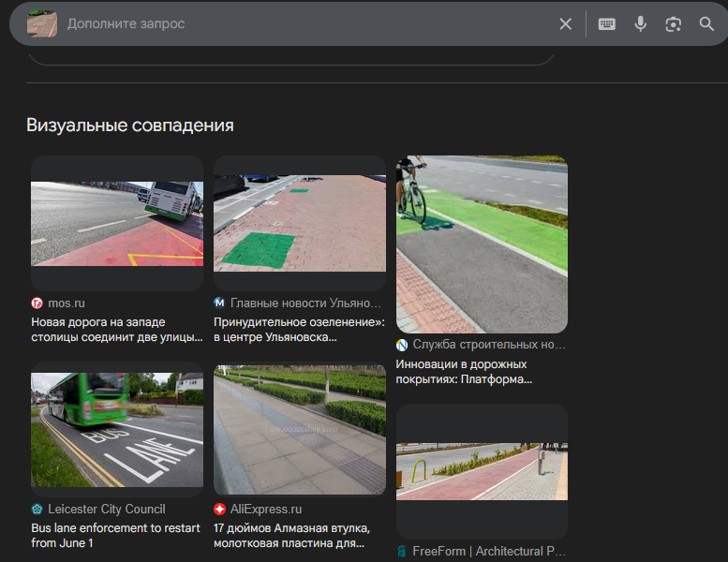Open the paved sidewalk with hedges image

(x=300, y=430)
